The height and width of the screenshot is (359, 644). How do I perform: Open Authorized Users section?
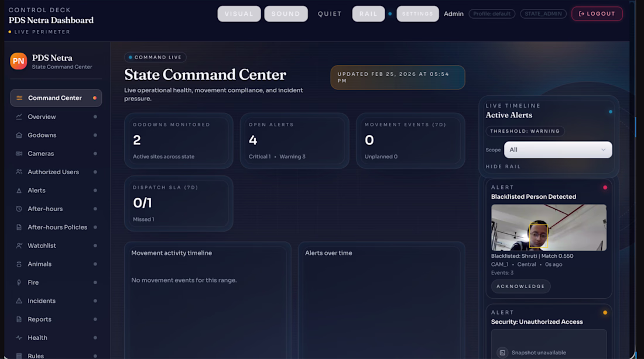(x=56, y=172)
